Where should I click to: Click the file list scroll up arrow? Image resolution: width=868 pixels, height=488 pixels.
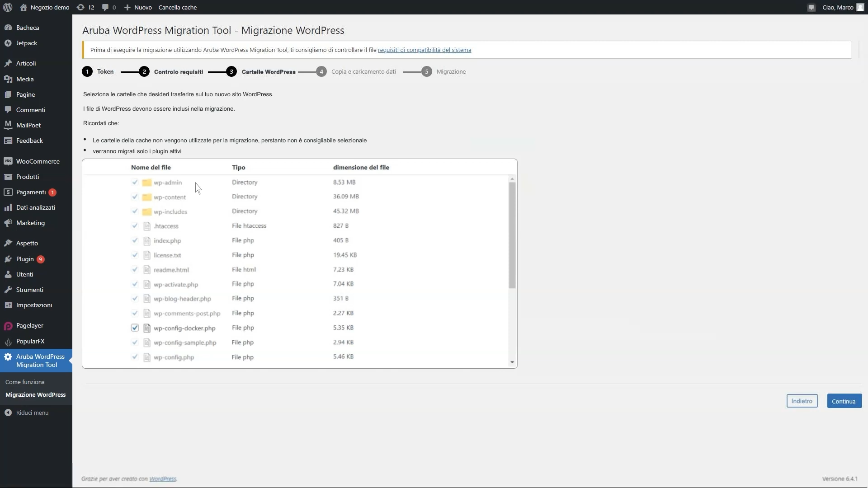coord(512,179)
